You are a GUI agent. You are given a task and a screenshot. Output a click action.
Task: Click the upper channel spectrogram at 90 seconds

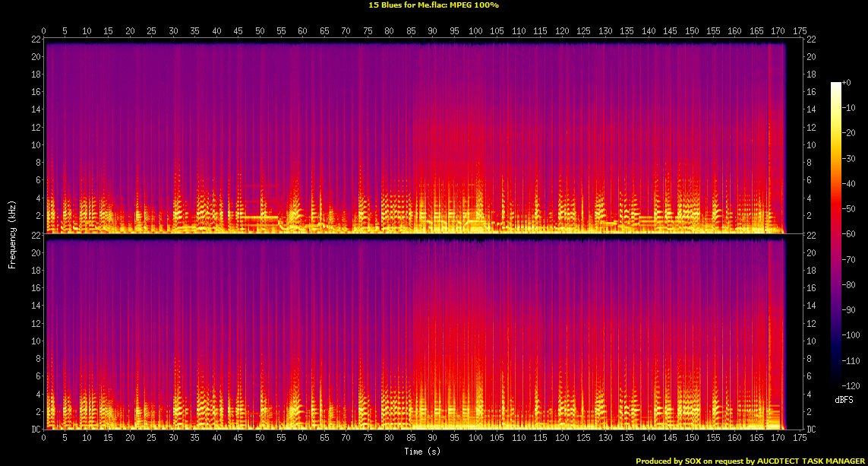[432, 137]
